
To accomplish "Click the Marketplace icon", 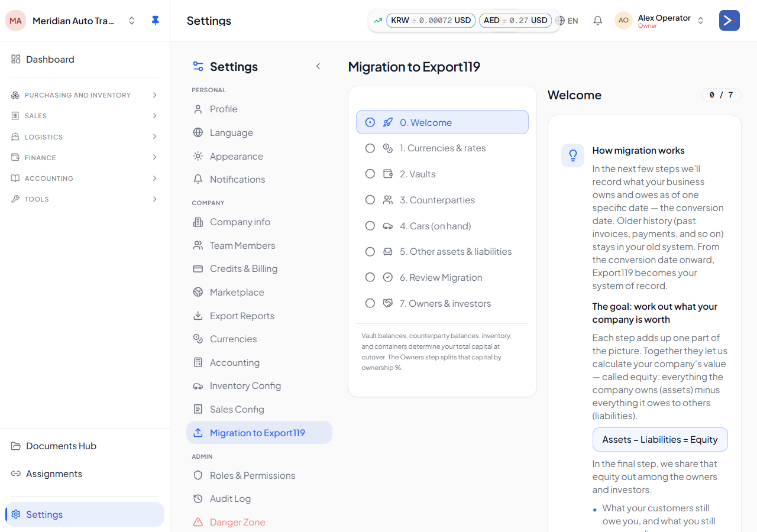I will pyautogui.click(x=198, y=292).
